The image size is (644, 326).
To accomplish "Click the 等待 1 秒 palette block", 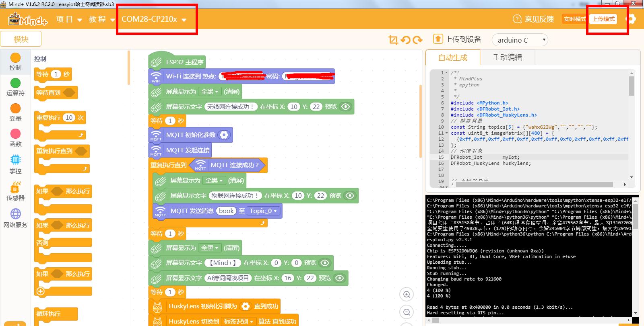I will [x=53, y=74].
